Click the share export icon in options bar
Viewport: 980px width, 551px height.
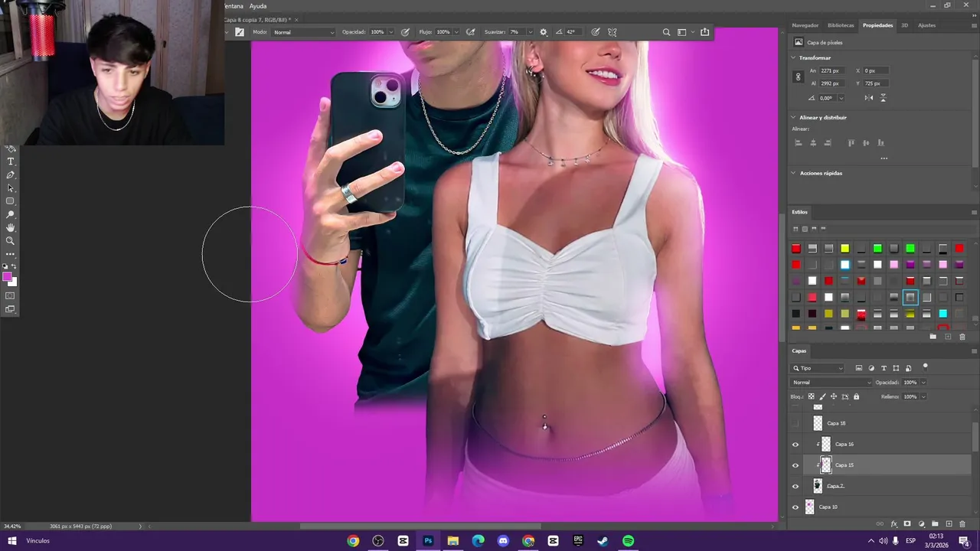(704, 32)
